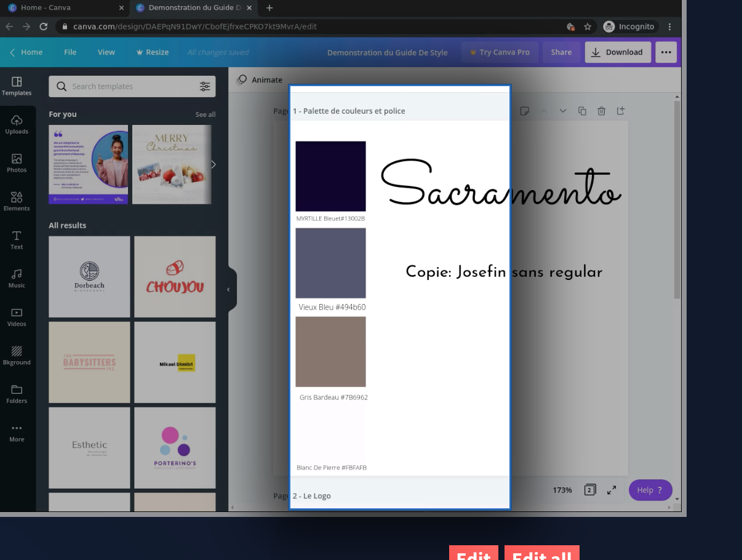Screen dimensions: 742x560
Task: Click the Search templates input field
Action: click(x=132, y=87)
